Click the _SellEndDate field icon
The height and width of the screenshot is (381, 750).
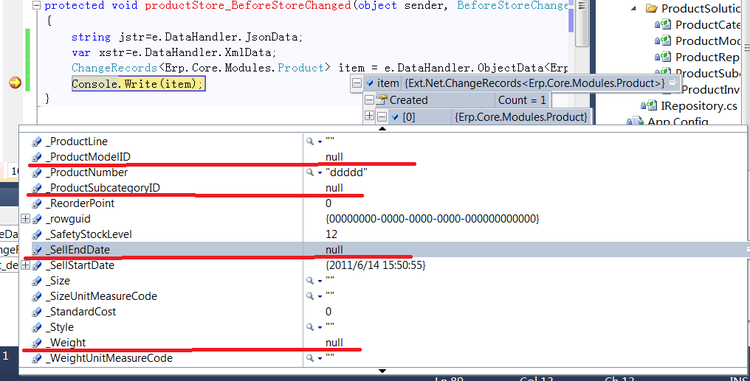[37, 250]
